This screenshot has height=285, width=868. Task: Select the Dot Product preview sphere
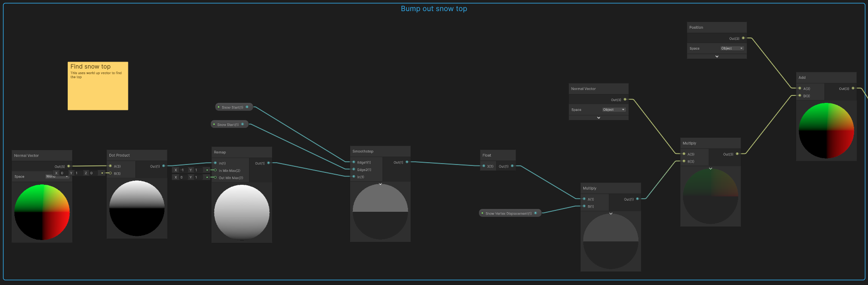137,208
